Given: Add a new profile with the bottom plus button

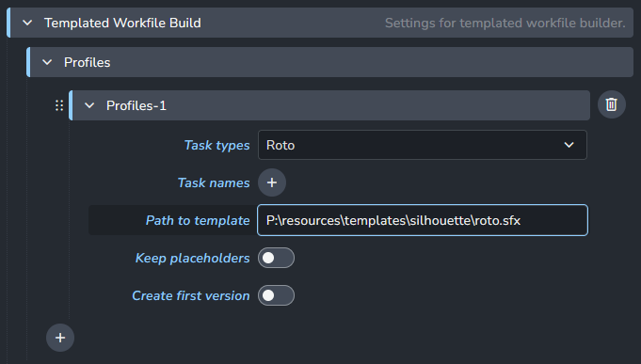Looking at the screenshot, I should click(60, 338).
